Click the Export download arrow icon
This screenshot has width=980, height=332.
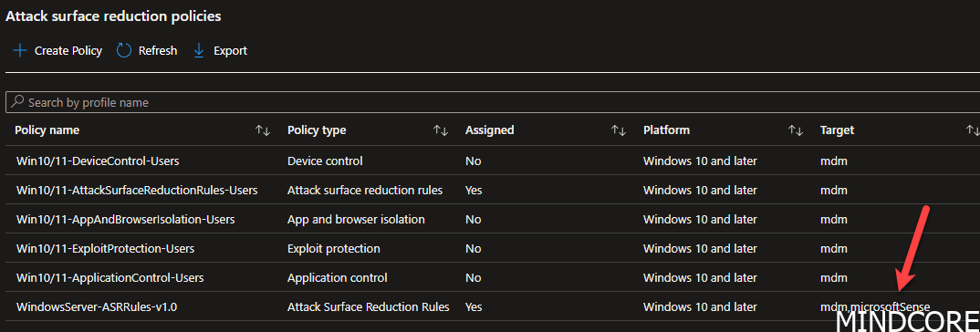point(199,51)
